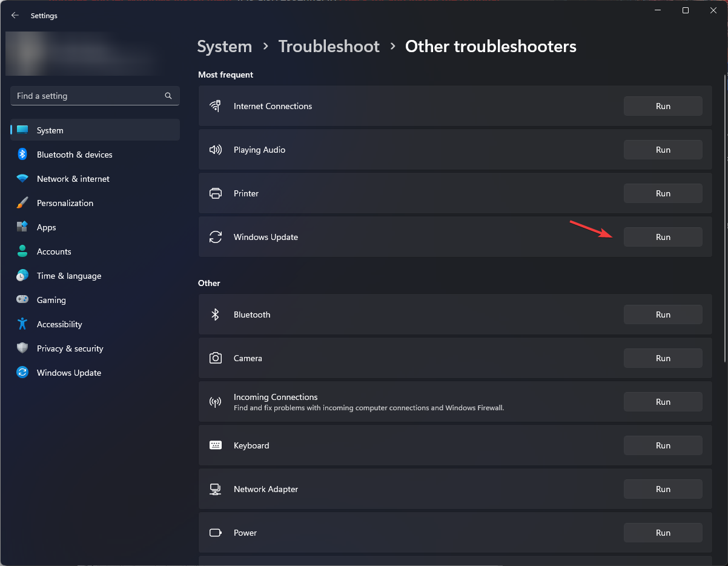Click the back arrow icon in Settings
Viewport: 728px width, 566px height.
15,16
